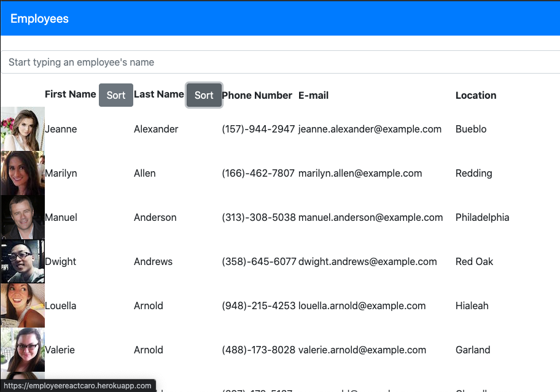Click the last name Andrews
This screenshot has height=392, width=560.
tap(153, 262)
